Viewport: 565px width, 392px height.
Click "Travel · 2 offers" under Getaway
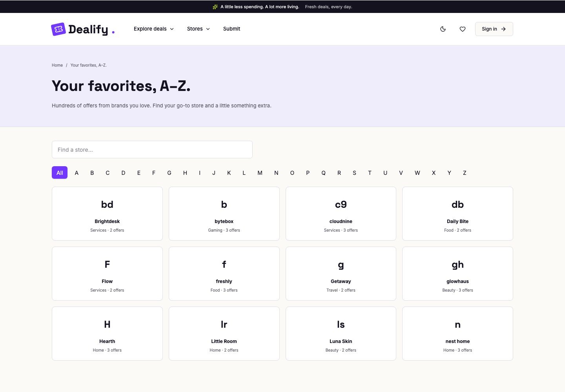coord(341,290)
